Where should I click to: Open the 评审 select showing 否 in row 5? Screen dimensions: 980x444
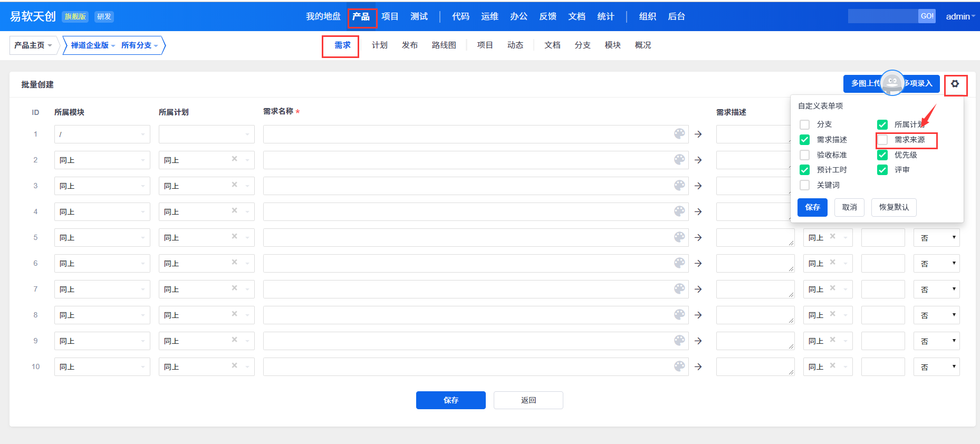[x=937, y=238]
